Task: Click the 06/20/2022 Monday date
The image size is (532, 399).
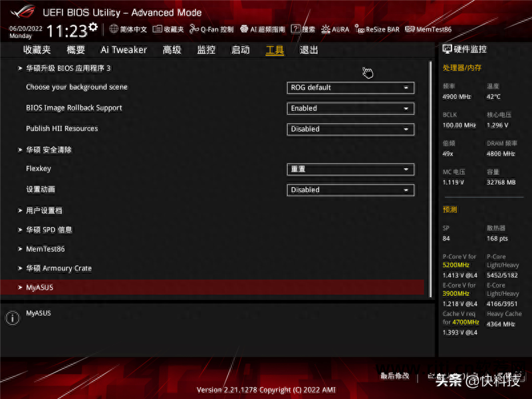Action: pyautogui.click(x=26, y=32)
